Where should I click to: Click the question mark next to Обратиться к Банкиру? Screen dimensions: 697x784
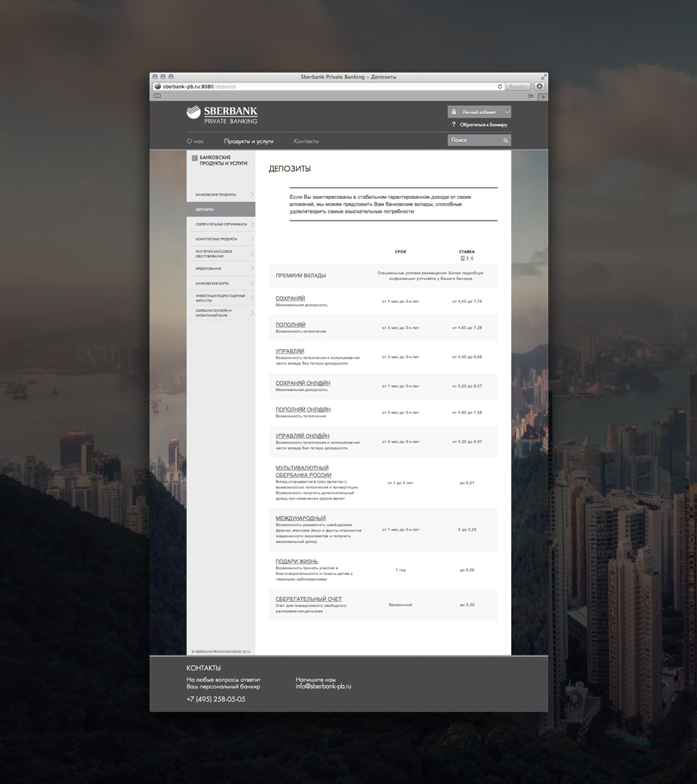(454, 125)
